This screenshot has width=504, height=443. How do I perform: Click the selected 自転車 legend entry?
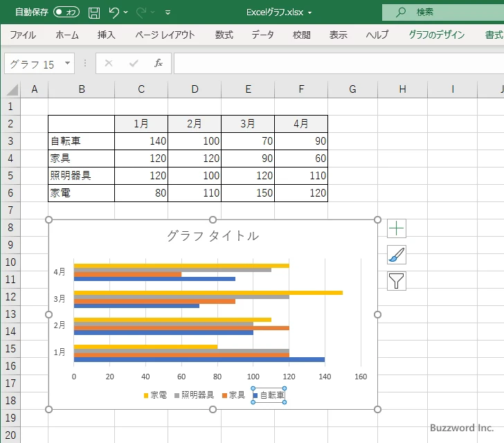(x=269, y=395)
